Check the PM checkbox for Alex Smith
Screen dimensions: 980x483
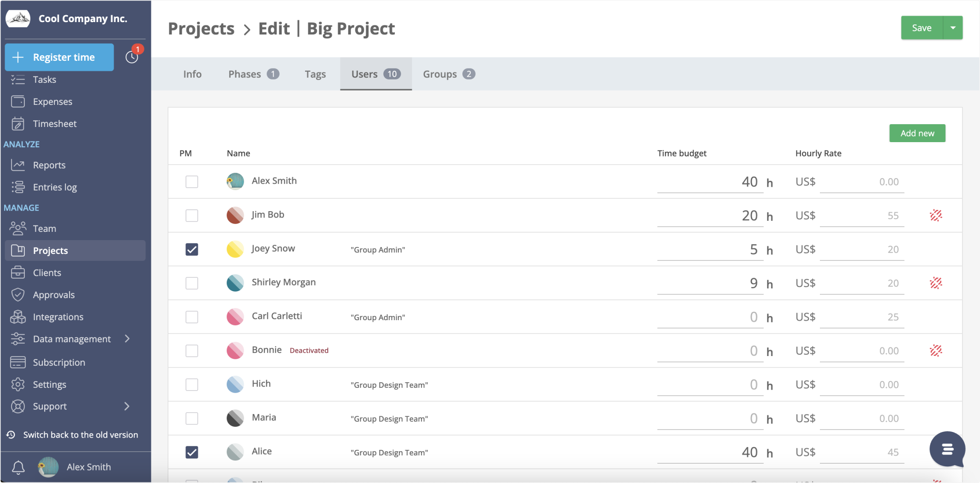(x=191, y=181)
